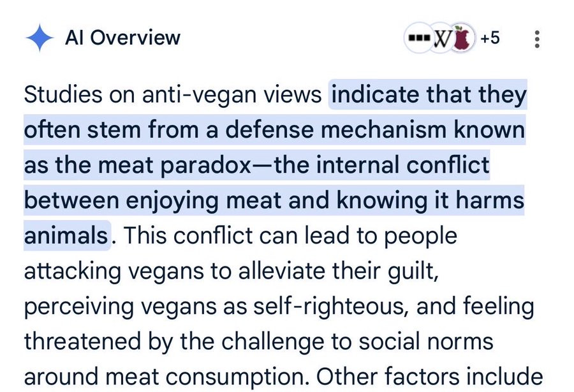The height and width of the screenshot is (392, 574).
Task: Select the highlighted word "animals"
Action: (66, 236)
